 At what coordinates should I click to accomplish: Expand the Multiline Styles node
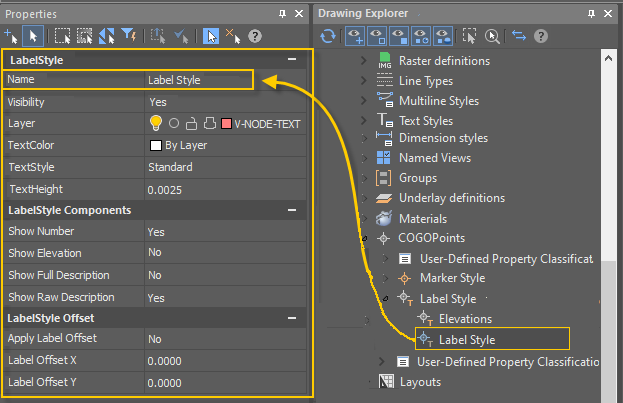pyautogui.click(x=364, y=100)
